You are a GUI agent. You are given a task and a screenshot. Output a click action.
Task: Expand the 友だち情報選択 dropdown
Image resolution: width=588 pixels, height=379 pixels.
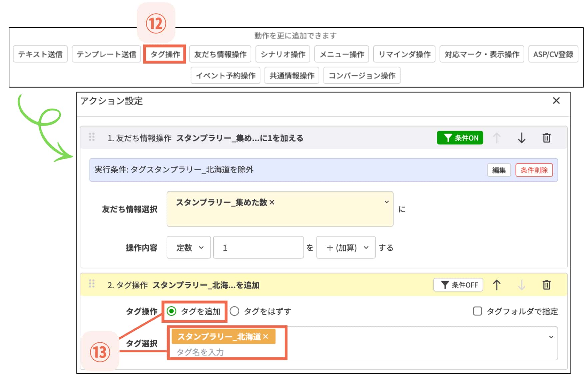coord(386,202)
